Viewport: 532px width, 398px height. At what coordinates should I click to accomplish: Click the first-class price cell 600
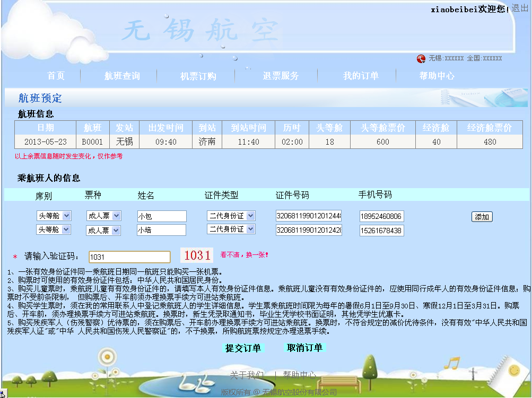383,141
